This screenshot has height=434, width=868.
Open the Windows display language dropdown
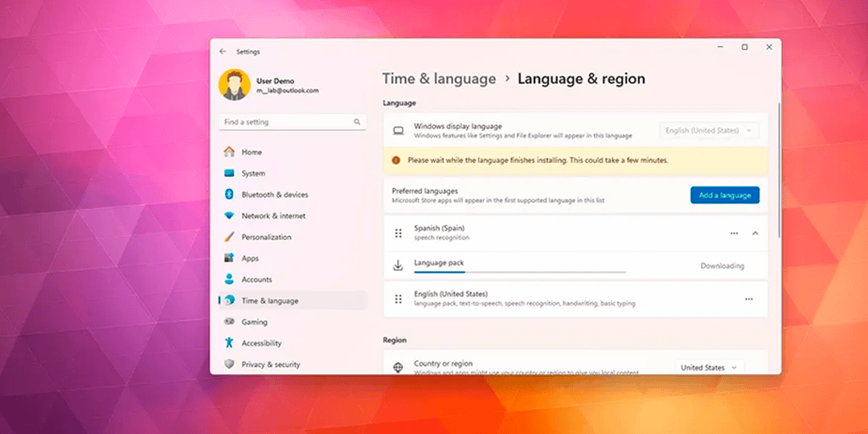pyautogui.click(x=708, y=130)
